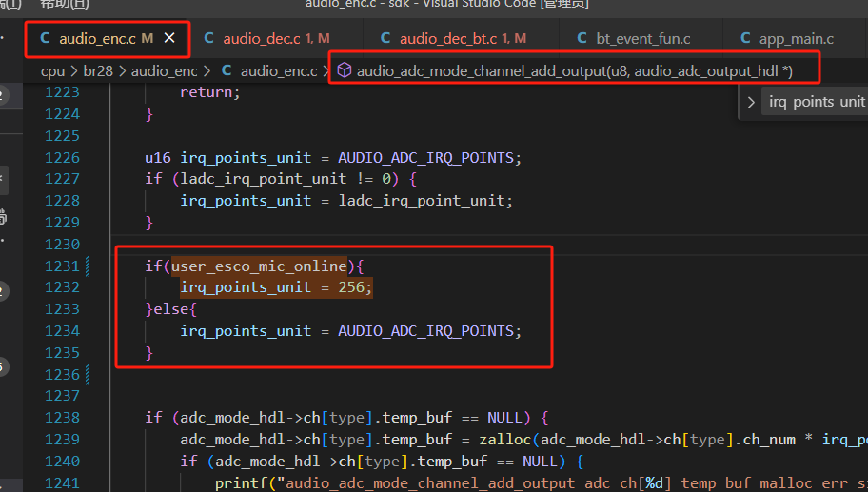Expand the find widget replace chevron
868x492 pixels.
coord(751,102)
